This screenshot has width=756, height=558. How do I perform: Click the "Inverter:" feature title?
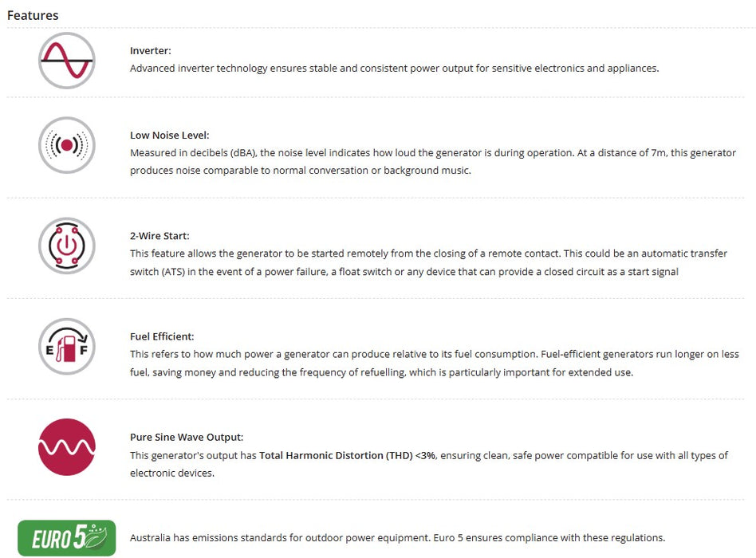pyautogui.click(x=151, y=51)
